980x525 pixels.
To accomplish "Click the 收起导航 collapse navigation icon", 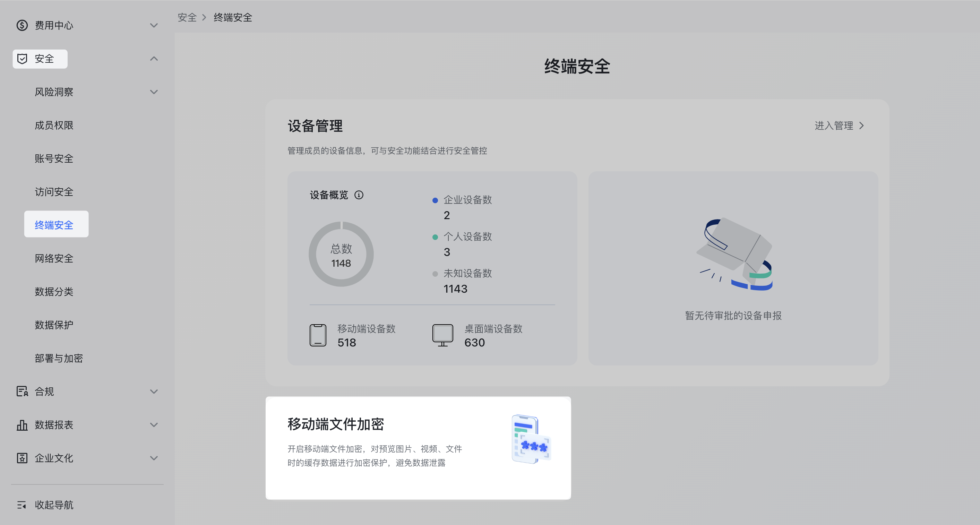I will 22,505.
